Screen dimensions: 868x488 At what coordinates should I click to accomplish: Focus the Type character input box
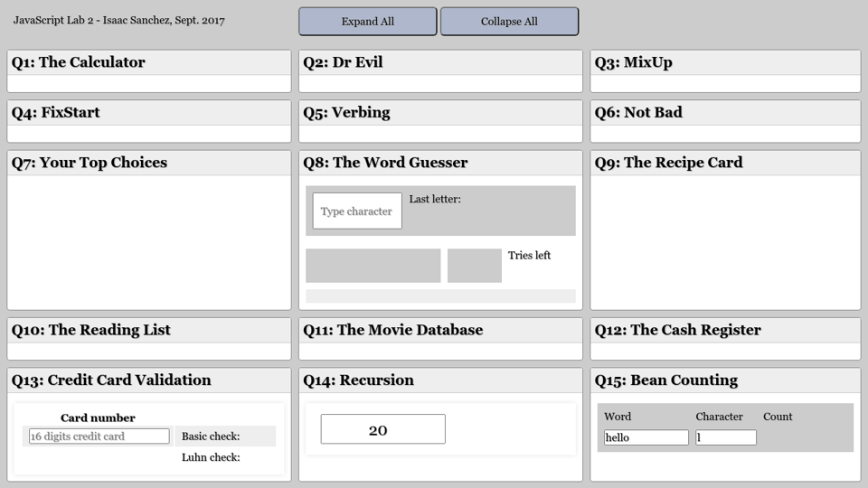click(357, 211)
